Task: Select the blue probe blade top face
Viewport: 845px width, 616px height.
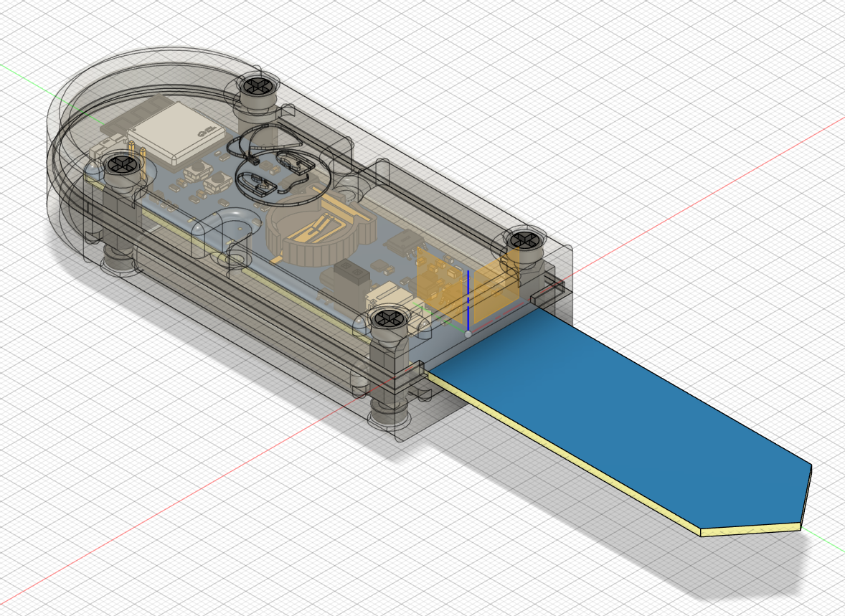Action: 620,417
